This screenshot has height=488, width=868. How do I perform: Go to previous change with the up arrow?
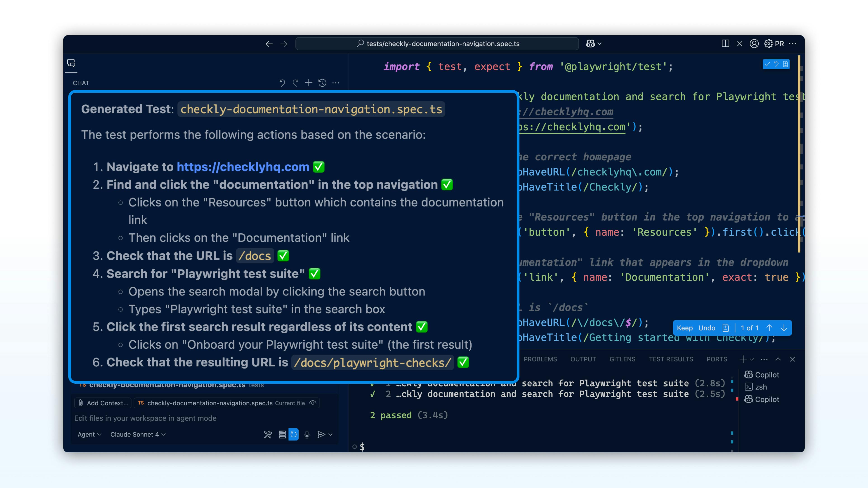(x=769, y=328)
